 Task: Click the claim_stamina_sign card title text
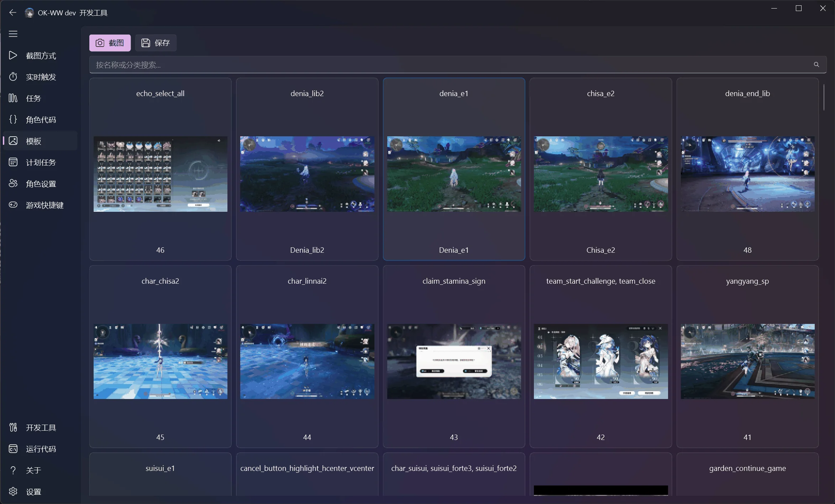(454, 281)
